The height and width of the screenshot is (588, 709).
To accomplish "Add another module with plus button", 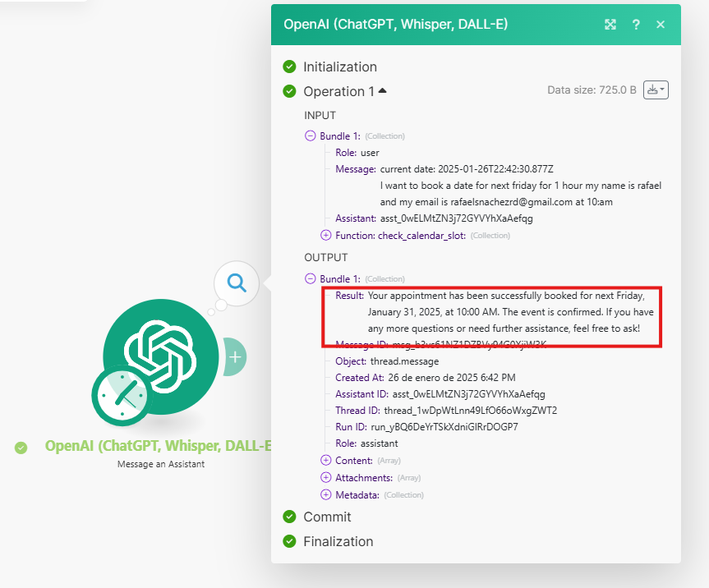I will click(235, 357).
